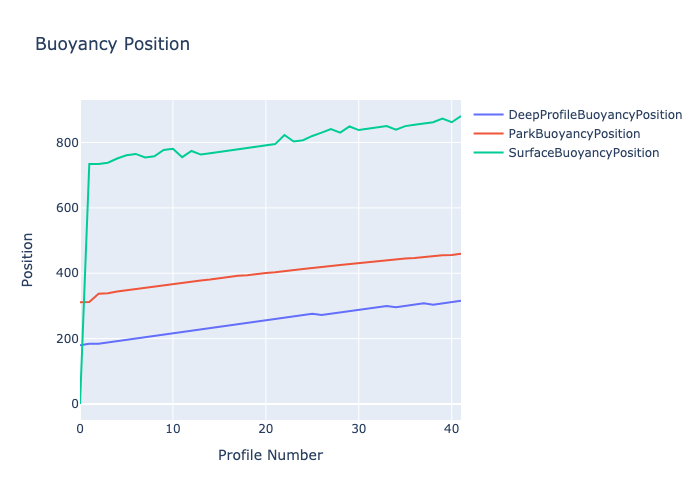The height and width of the screenshot is (500, 700).
Task: Click the green legend line swatch
Action: tap(489, 153)
